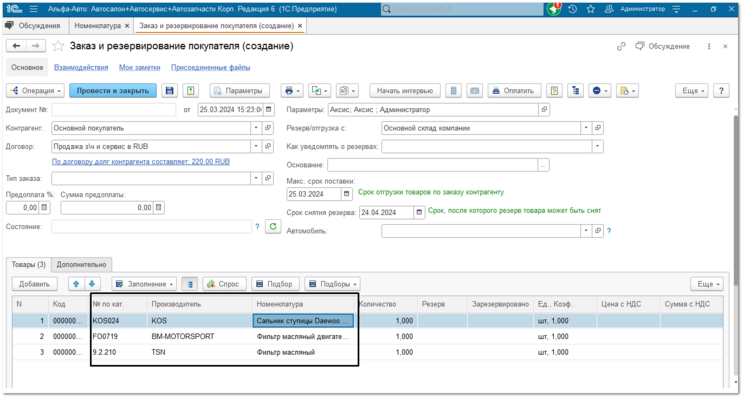
Task: Select the BM-MOTORSPORT manufacturer cell
Action: tap(199, 336)
